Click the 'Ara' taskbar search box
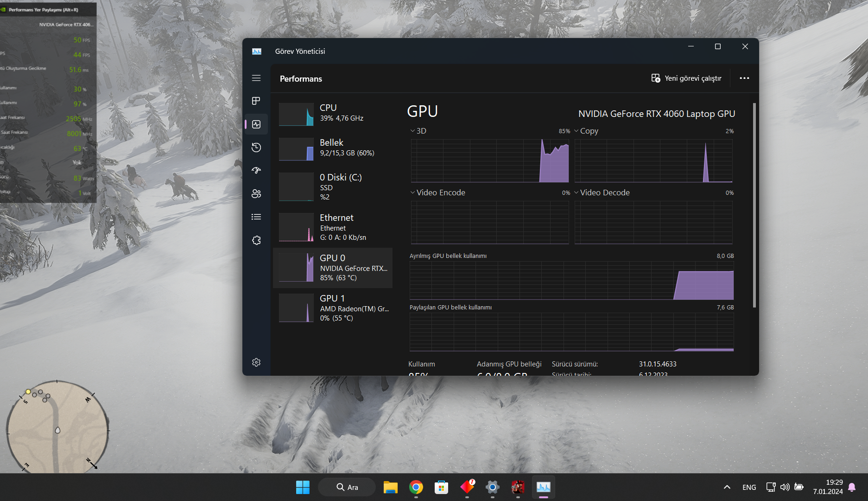 [347, 487]
